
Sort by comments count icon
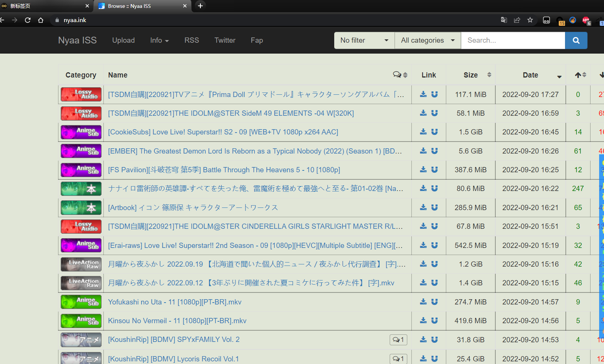pos(400,75)
